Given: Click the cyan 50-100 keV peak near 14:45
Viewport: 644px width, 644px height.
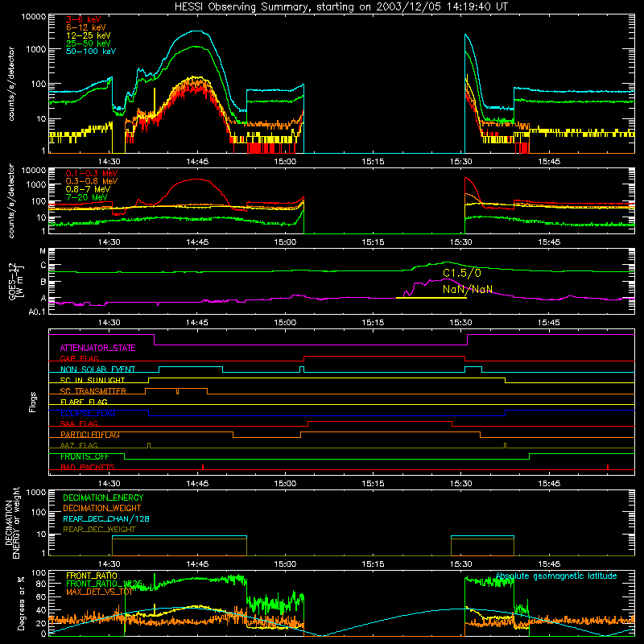Looking at the screenshot, I should 198,31.
